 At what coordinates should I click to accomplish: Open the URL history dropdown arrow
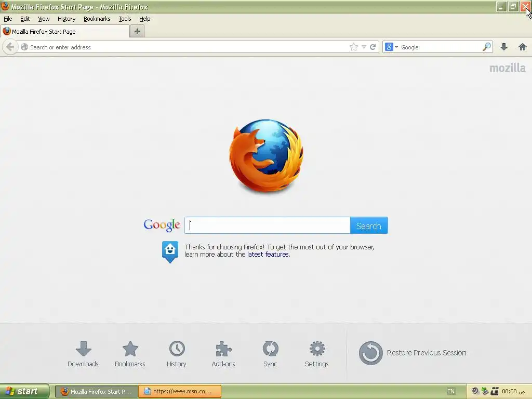[x=364, y=47]
